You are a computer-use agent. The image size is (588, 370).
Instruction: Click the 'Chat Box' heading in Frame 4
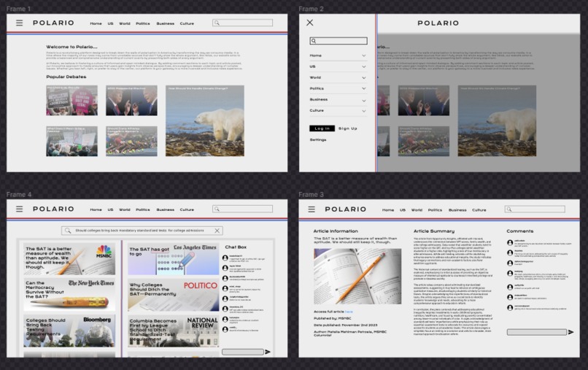pos(236,247)
